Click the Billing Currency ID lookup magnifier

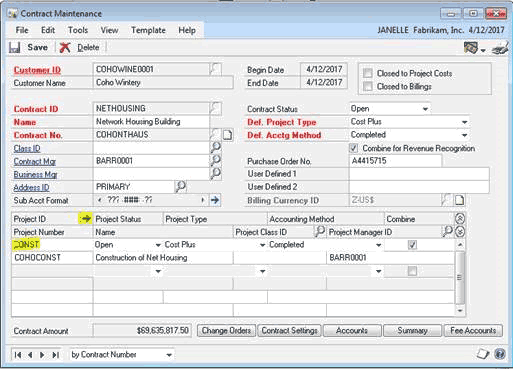[x=446, y=200]
